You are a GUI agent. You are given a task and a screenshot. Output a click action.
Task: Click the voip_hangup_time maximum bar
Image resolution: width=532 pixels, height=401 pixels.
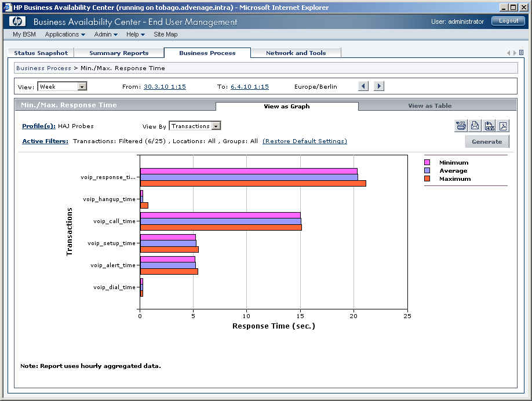144,206
